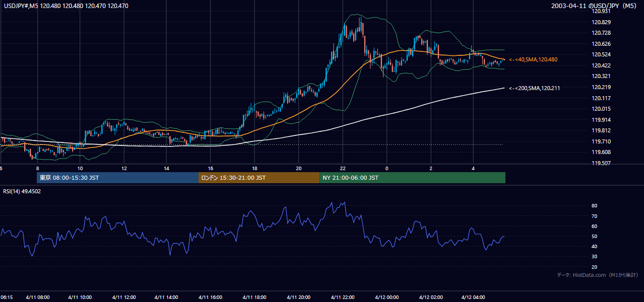Select the NY 21:00-06:00 JST session bar
This screenshot has width=644, height=302.
point(412,178)
